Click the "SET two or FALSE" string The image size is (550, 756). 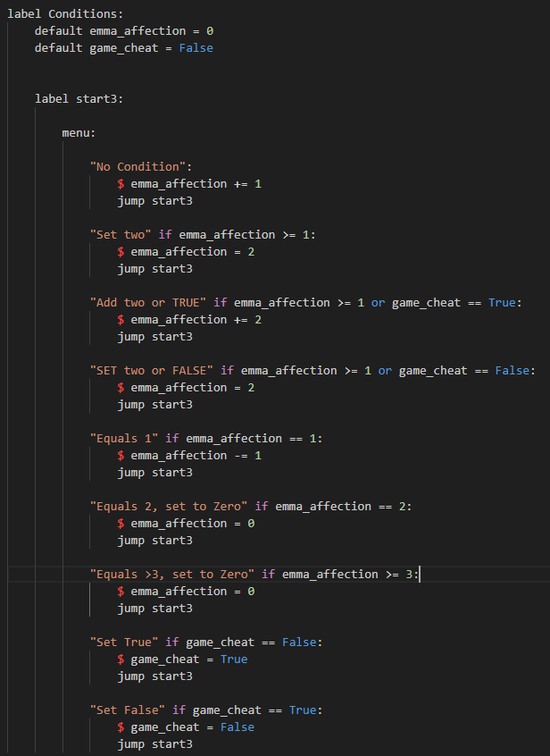click(x=151, y=371)
